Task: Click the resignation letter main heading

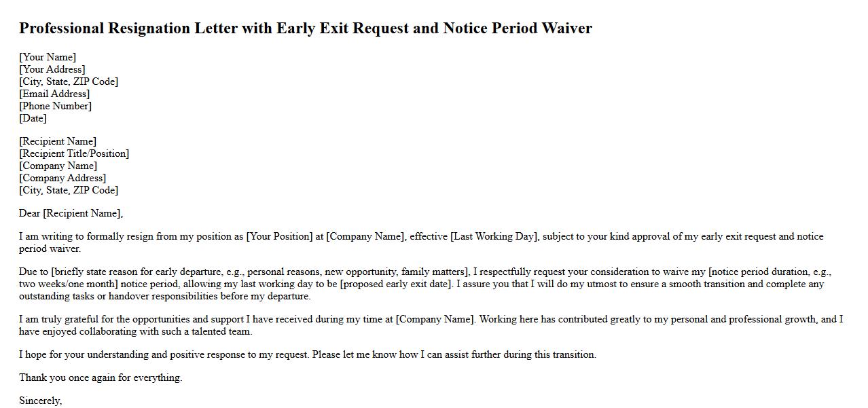Action: (305, 29)
